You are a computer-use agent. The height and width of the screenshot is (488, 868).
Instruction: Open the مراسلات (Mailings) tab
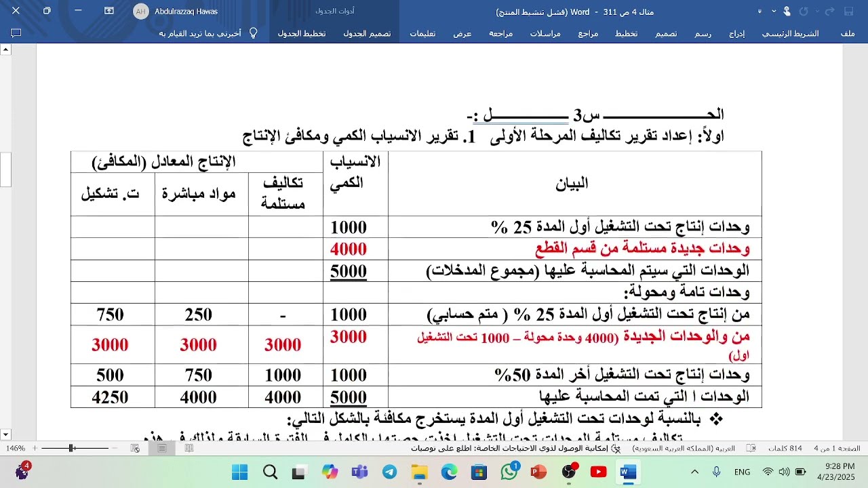[x=545, y=33]
